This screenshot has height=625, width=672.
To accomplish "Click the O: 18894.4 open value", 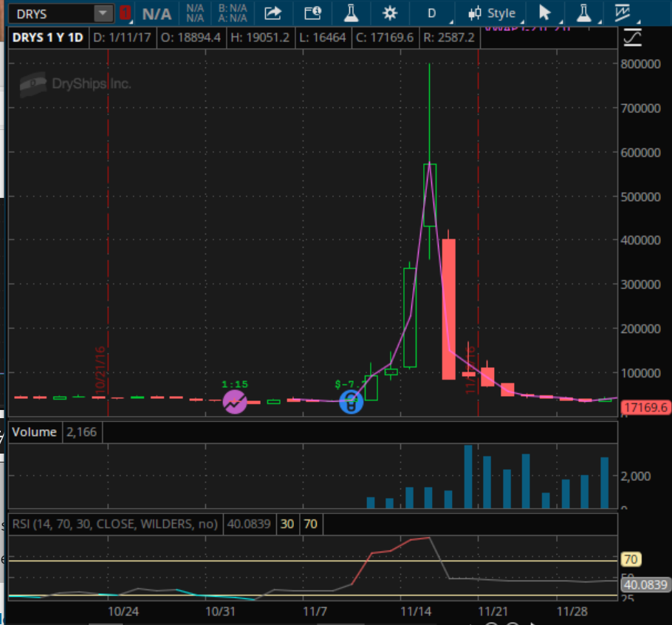I will click(x=191, y=38).
